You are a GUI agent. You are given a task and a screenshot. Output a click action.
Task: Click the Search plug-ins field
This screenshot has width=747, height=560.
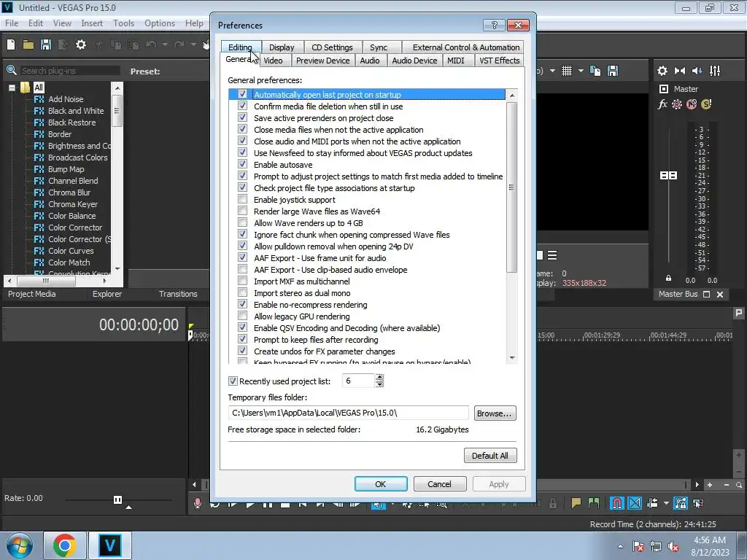[x=69, y=71]
